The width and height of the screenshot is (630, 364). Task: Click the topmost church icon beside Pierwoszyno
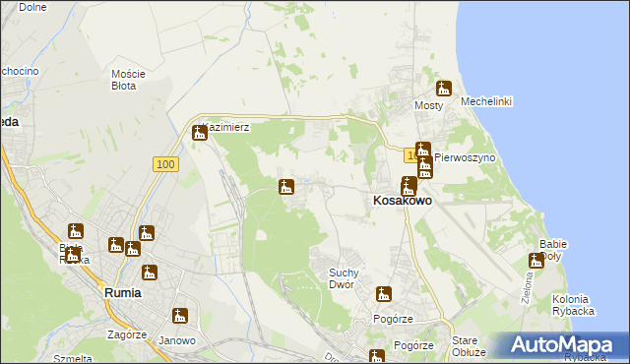click(x=423, y=150)
